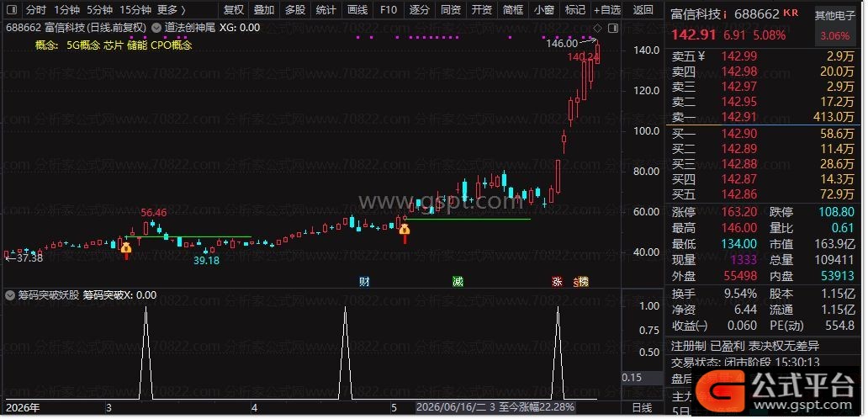This screenshot has width=868, height=419.
Task: Add stock with +自选 button
Action: tap(607, 9)
